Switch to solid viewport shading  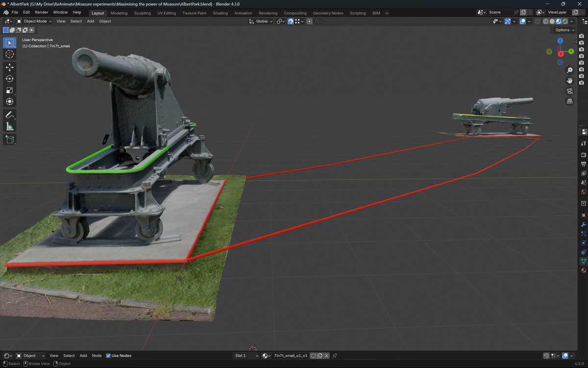(x=552, y=21)
